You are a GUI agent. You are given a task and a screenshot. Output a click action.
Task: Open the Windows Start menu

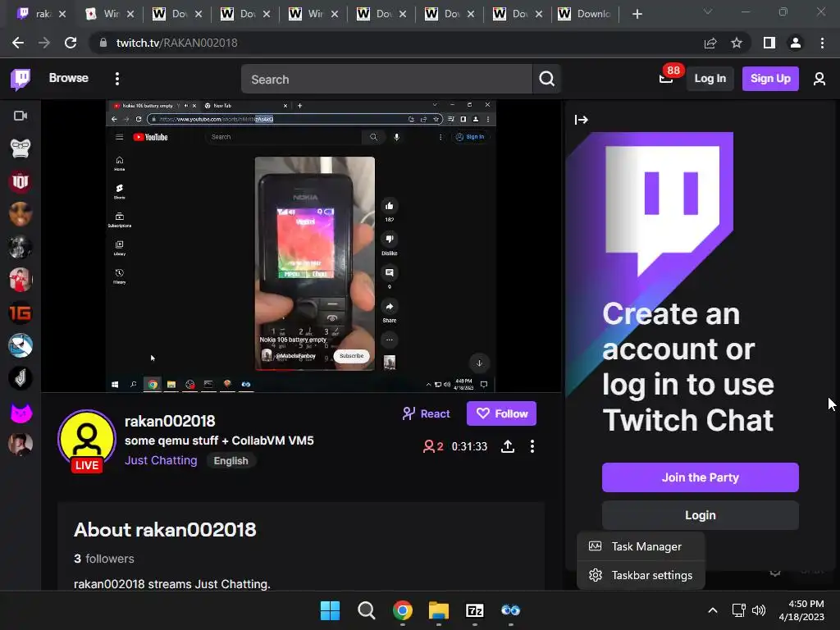330,610
